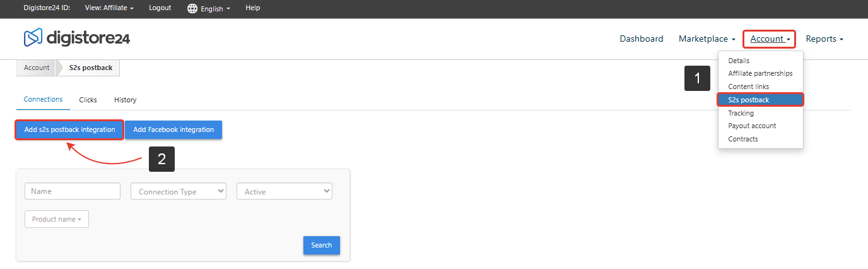Image resolution: width=868 pixels, height=269 pixels.
Task: Open Affiliate partnerships menu entry
Action: coord(761,73)
